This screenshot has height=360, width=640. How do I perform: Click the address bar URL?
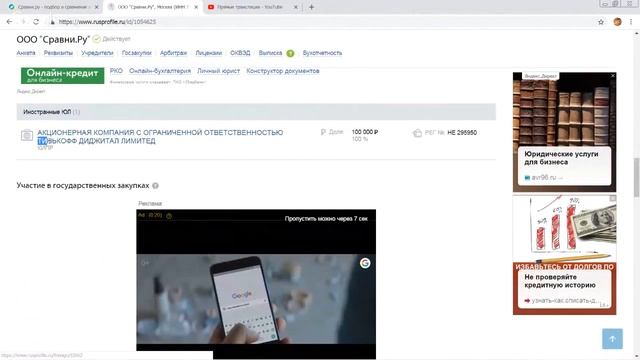tap(107, 22)
